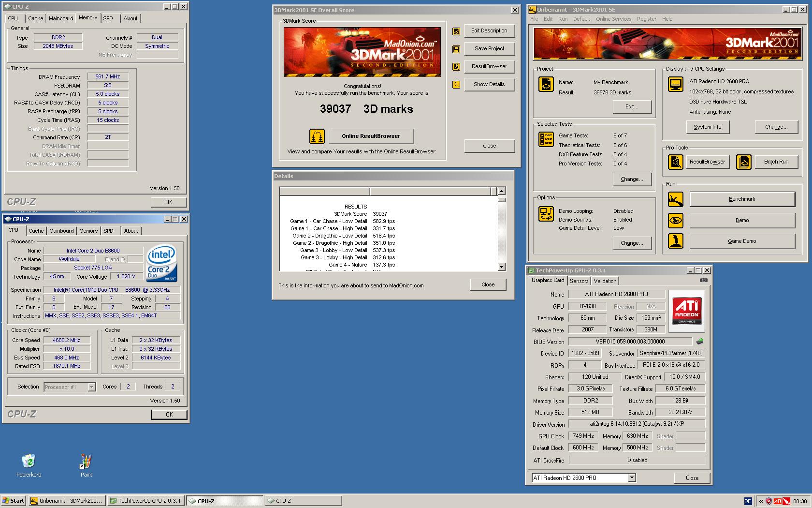
Task: Click Change button under Selected Tests
Action: 632,179
